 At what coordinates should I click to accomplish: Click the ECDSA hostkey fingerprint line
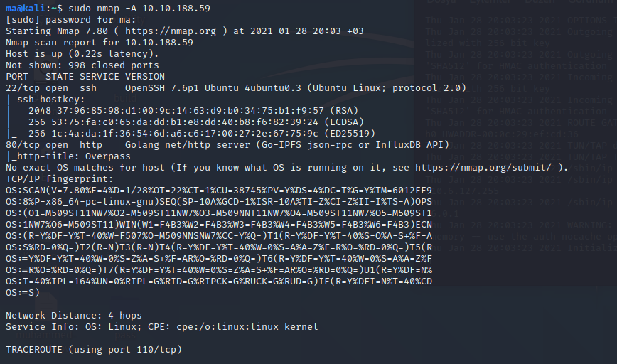click(196, 122)
